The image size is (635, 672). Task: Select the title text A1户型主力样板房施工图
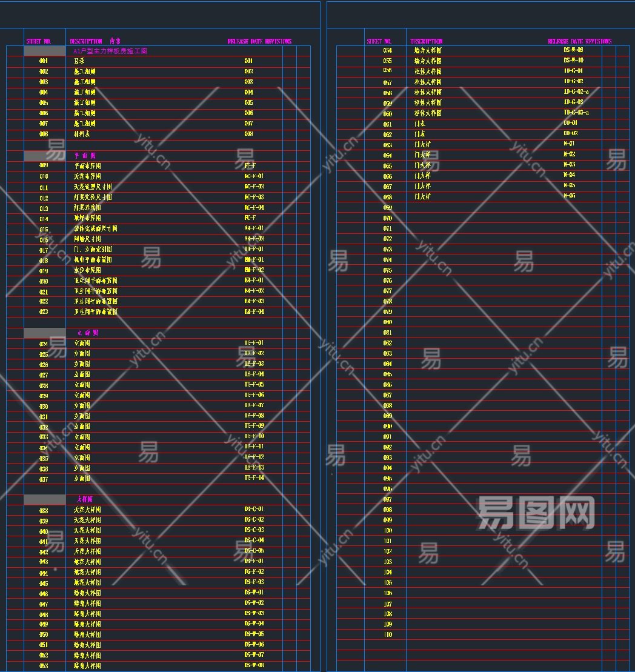point(110,52)
